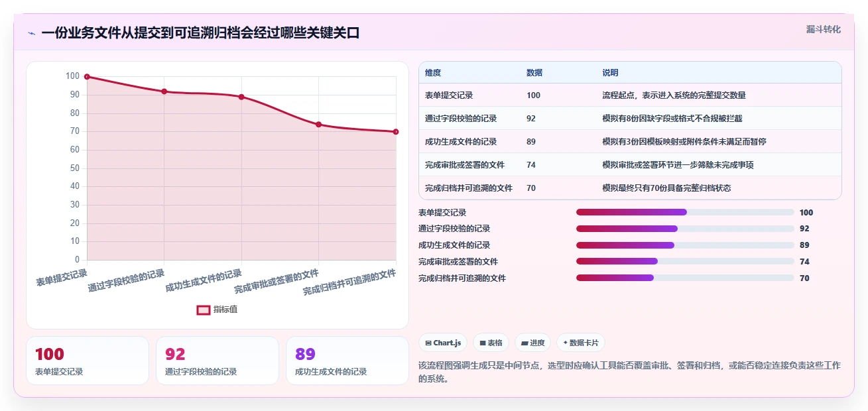Click chart data point at value 89
Screen dimensions: 868x411
pos(241,97)
